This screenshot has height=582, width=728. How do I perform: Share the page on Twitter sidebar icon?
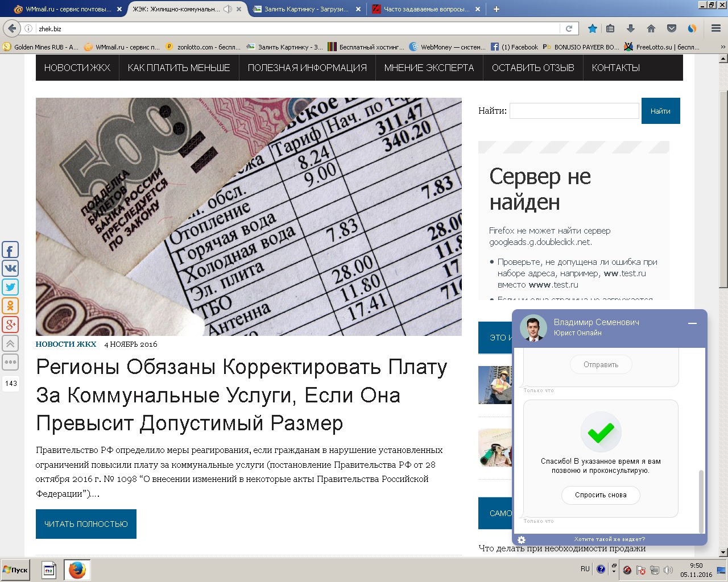[x=10, y=287]
